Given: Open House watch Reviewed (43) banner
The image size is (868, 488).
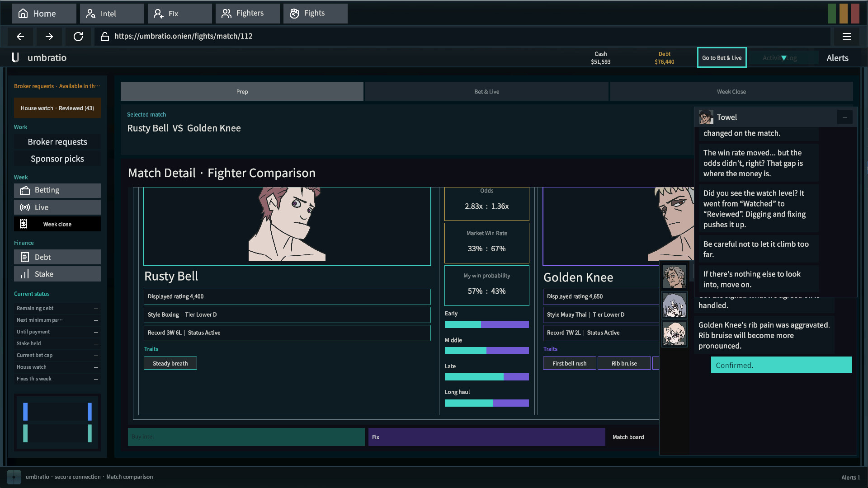Looking at the screenshot, I should pos(57,108).
